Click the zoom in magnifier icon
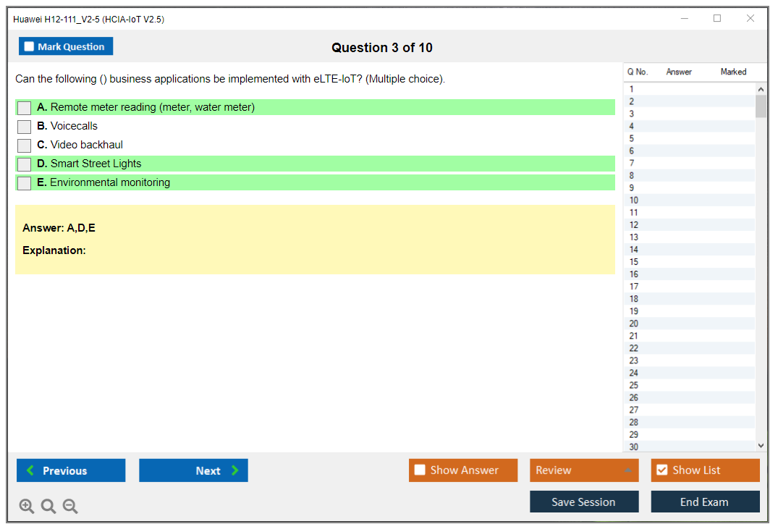 (27, 507)
